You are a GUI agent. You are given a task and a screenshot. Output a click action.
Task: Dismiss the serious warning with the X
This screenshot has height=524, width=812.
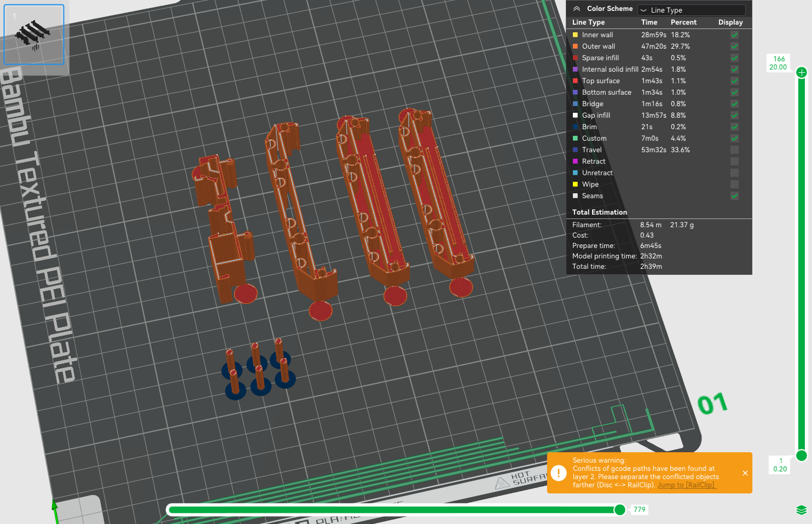coord(745,473)
